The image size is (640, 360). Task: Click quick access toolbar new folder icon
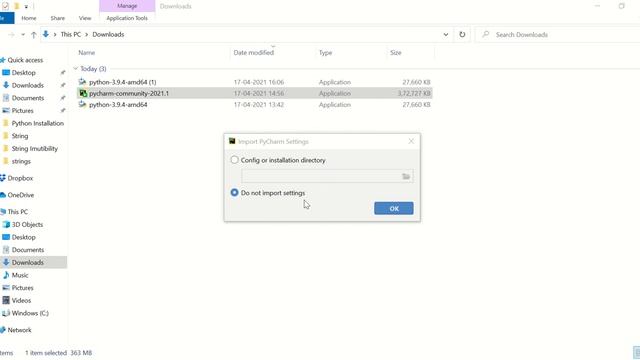(17, 6)
